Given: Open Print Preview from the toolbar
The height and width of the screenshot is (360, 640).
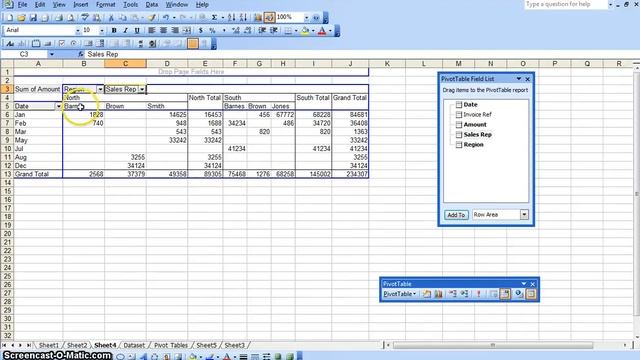Looking at the screenshot, I should (x=71, y=18).
